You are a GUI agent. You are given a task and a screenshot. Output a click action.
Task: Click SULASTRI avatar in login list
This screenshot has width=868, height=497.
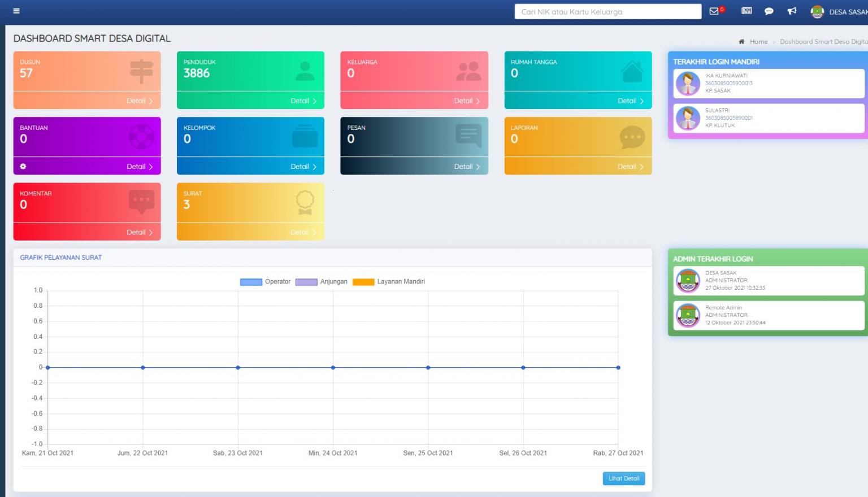(x=688, y=118)
